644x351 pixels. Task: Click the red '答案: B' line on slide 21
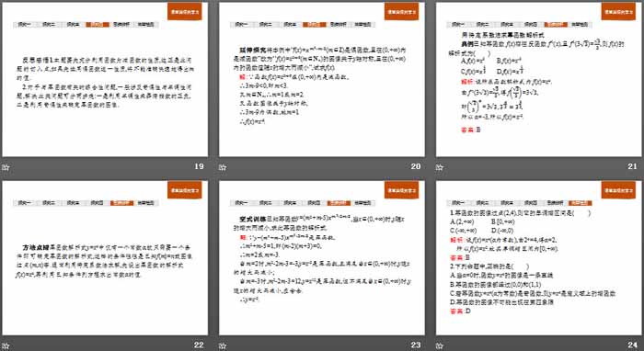click(x=471, y=130)
